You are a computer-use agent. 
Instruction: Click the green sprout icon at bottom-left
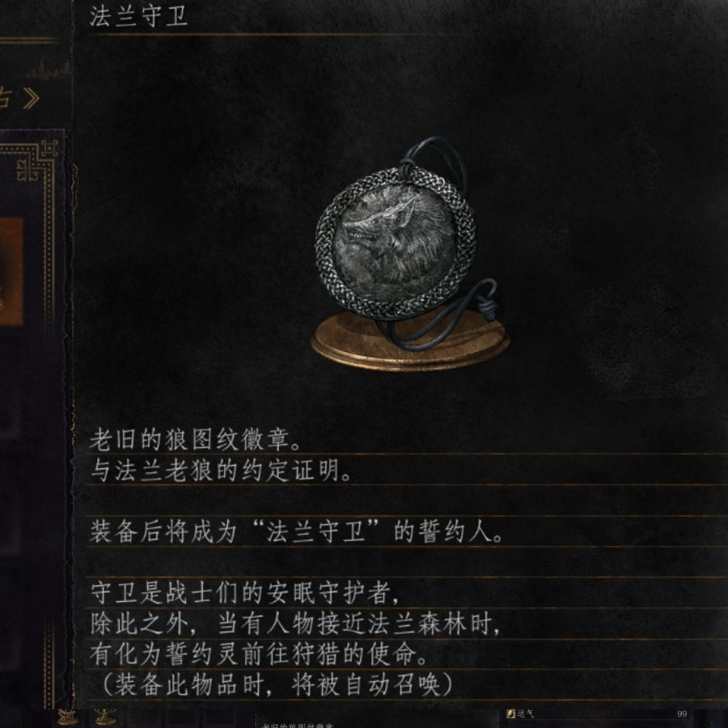(105, 716)
